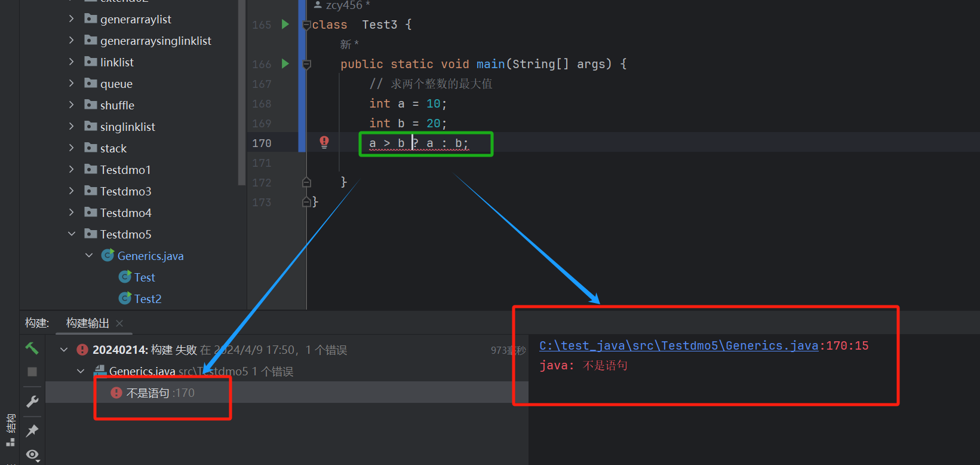Screen dimensions: 980x465
Task: Click the Generics.java class file icon
Action: click(107, 256)
